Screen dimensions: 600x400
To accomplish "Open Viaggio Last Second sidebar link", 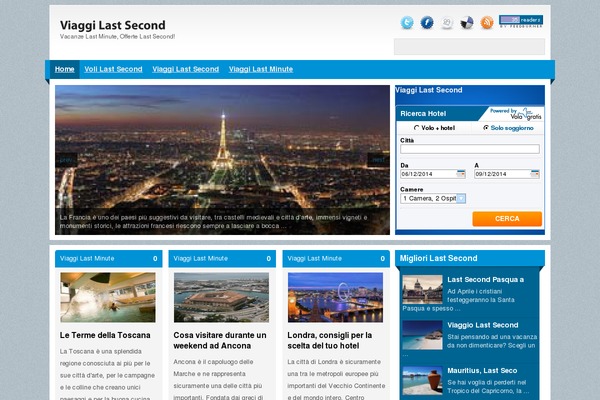I will point(483,325).
